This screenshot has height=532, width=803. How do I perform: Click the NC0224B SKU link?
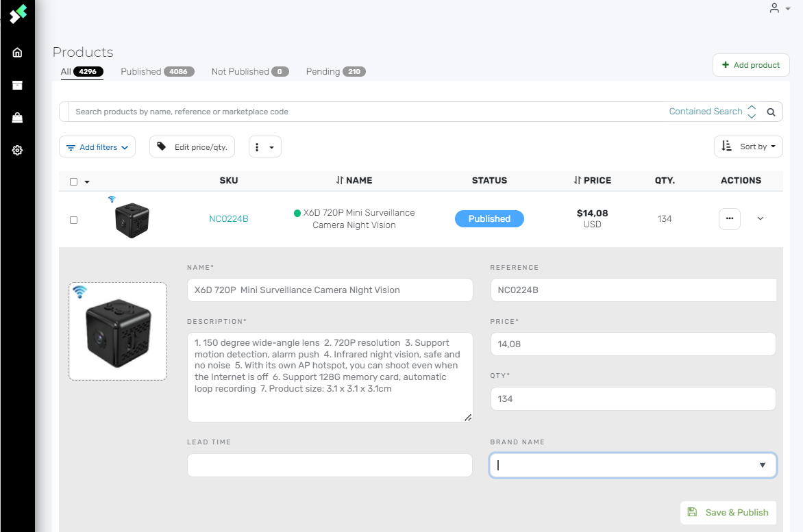(229, 219)
